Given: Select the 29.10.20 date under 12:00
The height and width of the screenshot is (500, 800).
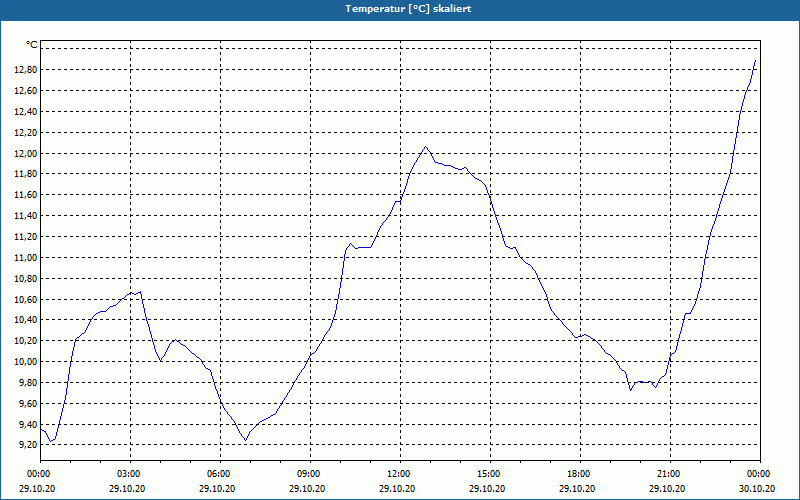Looking at the screenshot, I should pyautogui.click(x=397, y=488).
